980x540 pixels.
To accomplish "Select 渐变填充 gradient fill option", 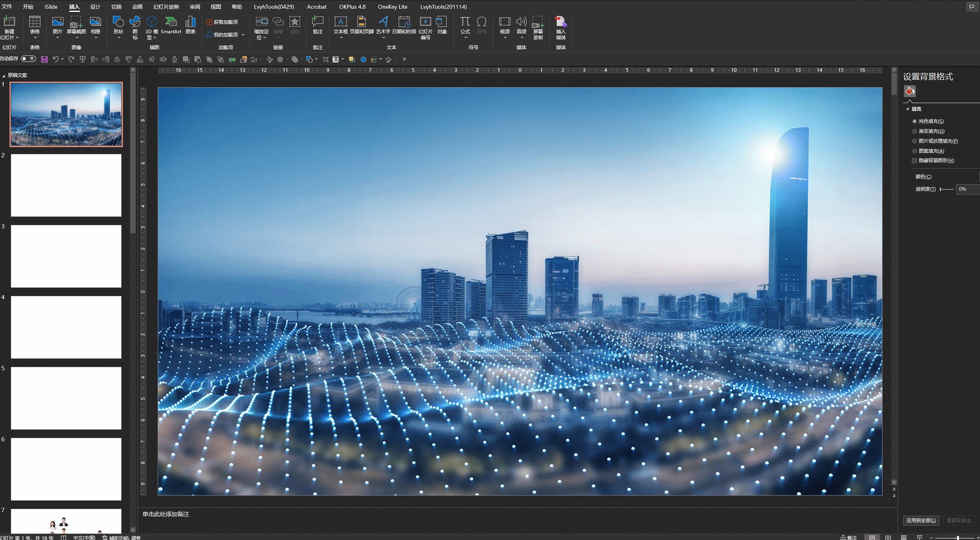I will (x=915, y=131).
